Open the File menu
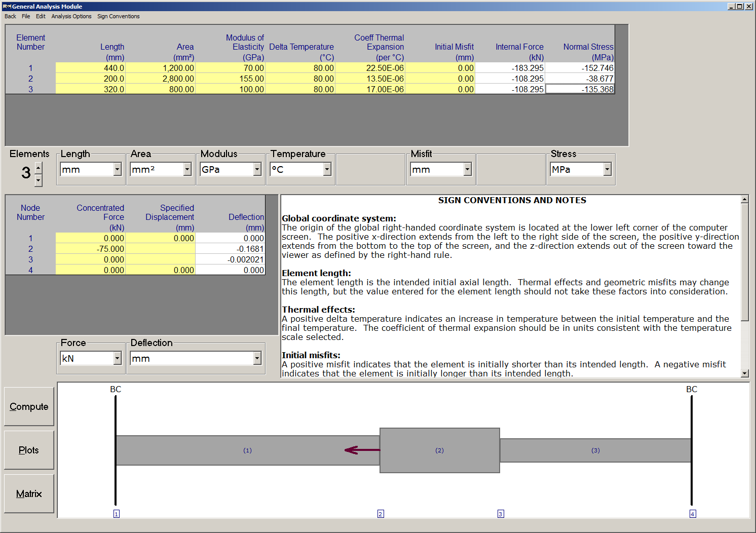This screenshot has width=756, height=533. pos(25,16)
